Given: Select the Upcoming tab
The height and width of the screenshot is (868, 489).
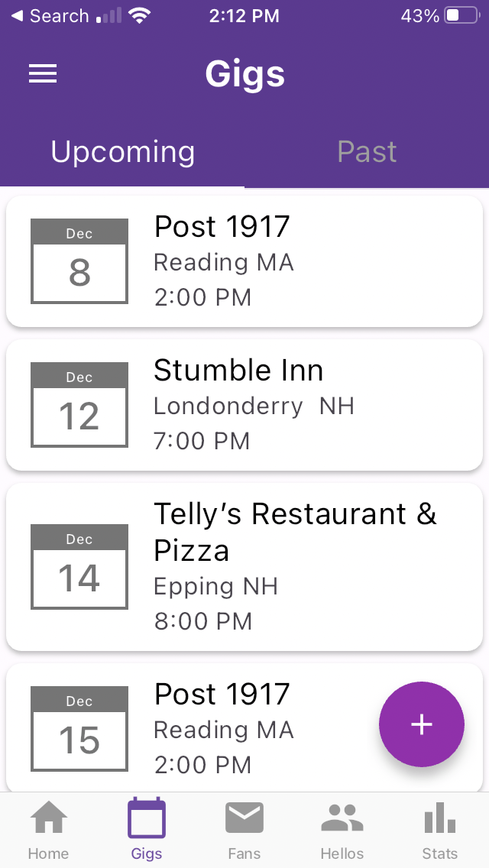Looking at the screenshot, I should coord(122,152).
